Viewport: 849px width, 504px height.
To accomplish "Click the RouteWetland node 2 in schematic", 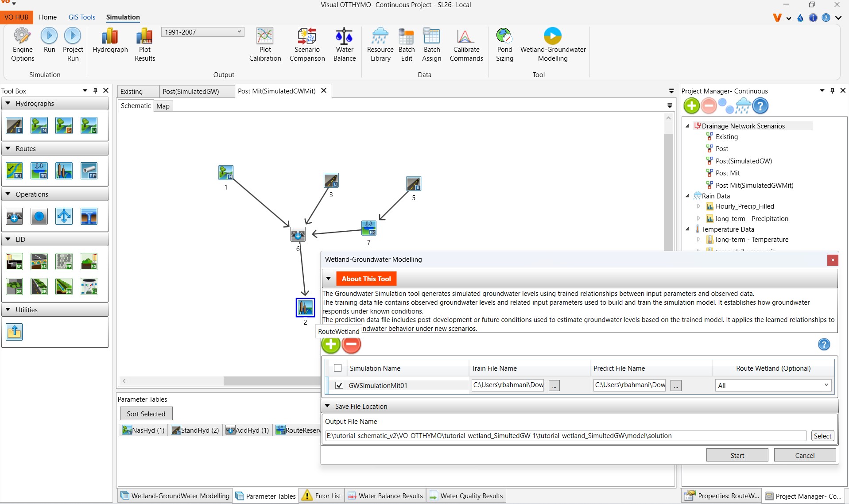I will coord(305,307).
